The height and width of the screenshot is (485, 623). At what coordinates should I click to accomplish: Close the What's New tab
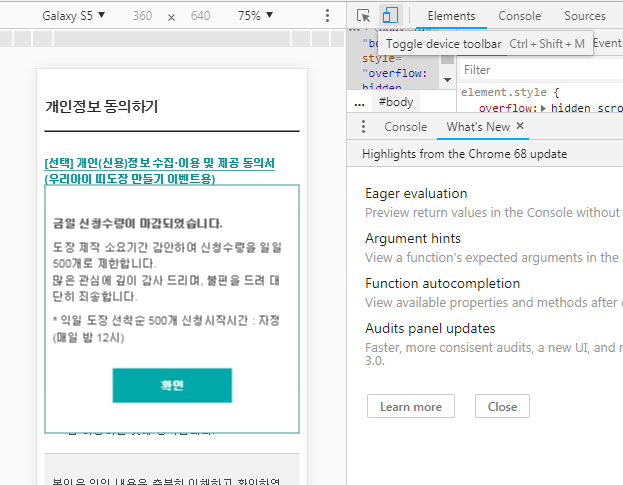click(520, 126)
